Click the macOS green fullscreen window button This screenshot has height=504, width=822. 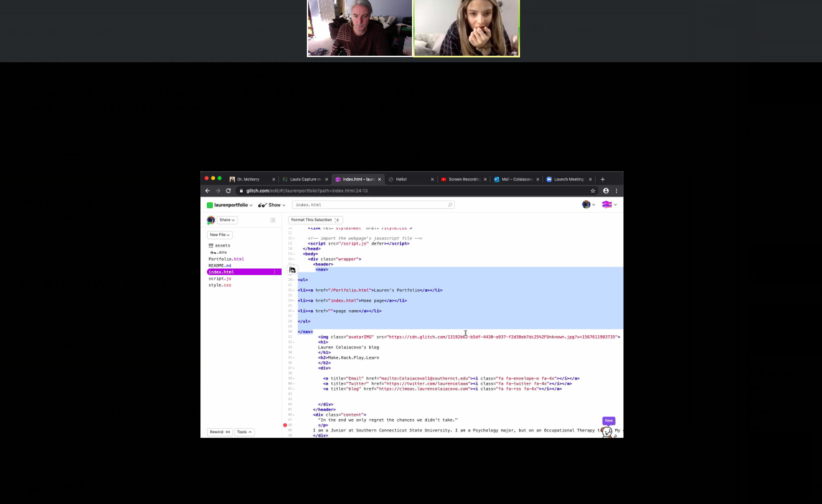pyautogui.click(x=220, y=178)
